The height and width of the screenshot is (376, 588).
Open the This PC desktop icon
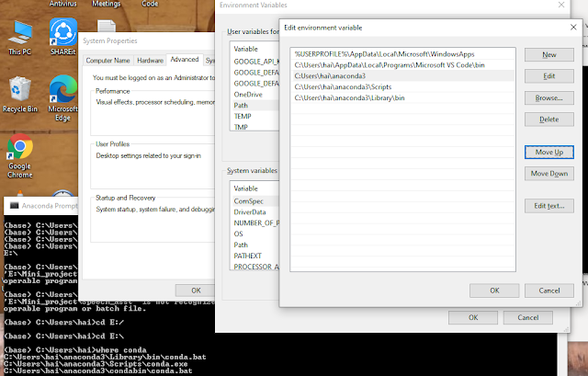click(x=20, y=38)
